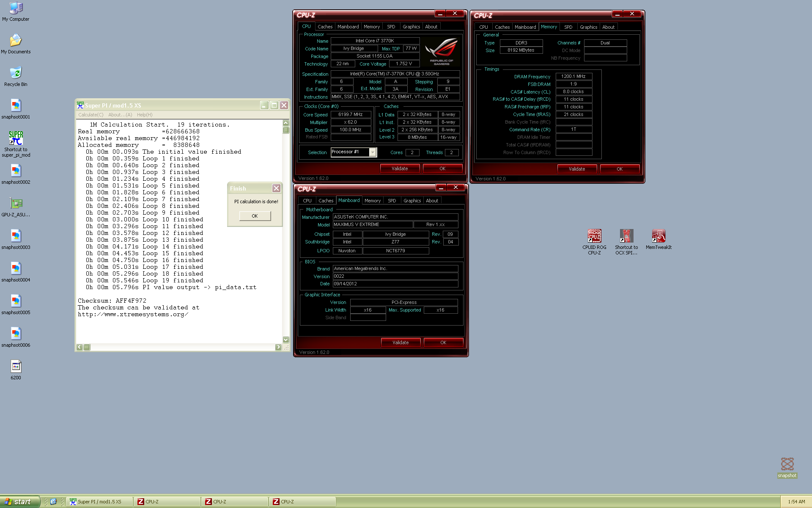
Task: Open CPU tab in Memory window
Action: tap(483, 27)
